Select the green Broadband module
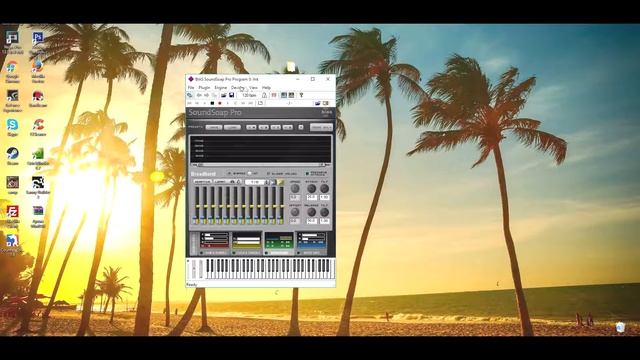Screen dimensions: 640x360 click(x=279, y=240)
